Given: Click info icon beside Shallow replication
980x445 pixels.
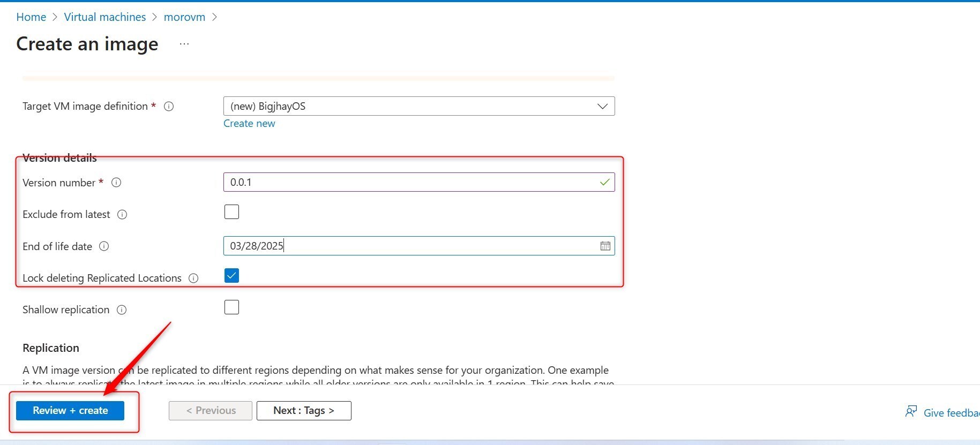Looking at the screenshot, I should click(x=122, y=310).
